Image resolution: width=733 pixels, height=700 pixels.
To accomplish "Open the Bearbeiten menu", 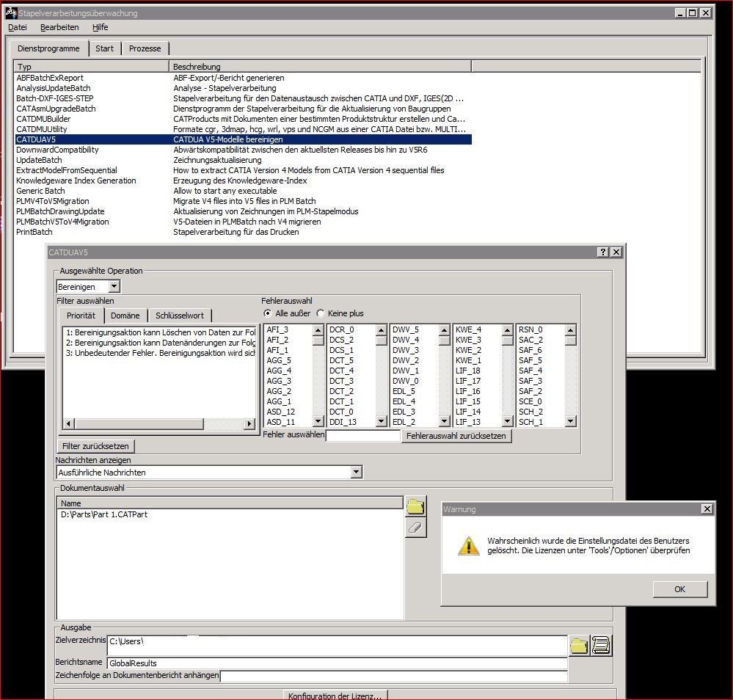I will 59,27.
